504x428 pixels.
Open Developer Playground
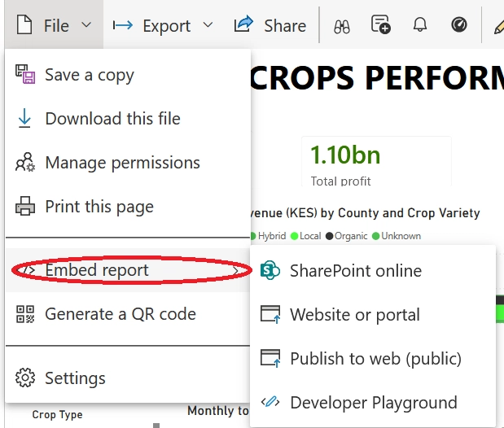coord(373,403)
